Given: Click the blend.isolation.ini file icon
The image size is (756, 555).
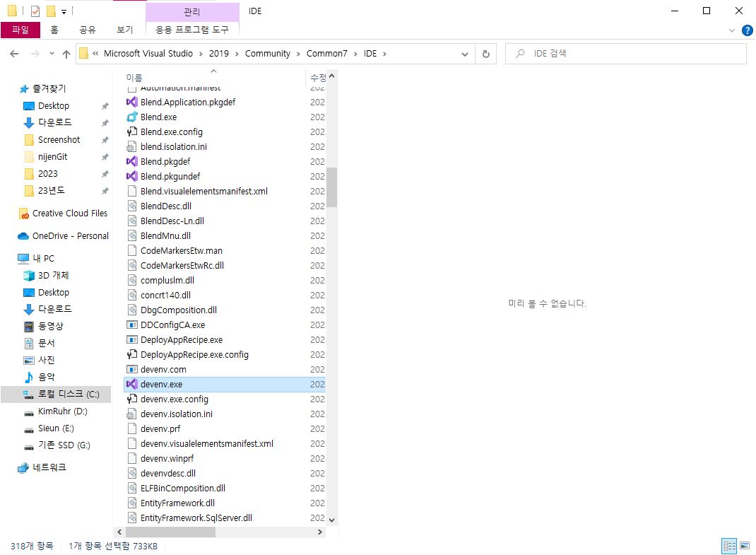Looking at the screenshot, I should point(131,147).
